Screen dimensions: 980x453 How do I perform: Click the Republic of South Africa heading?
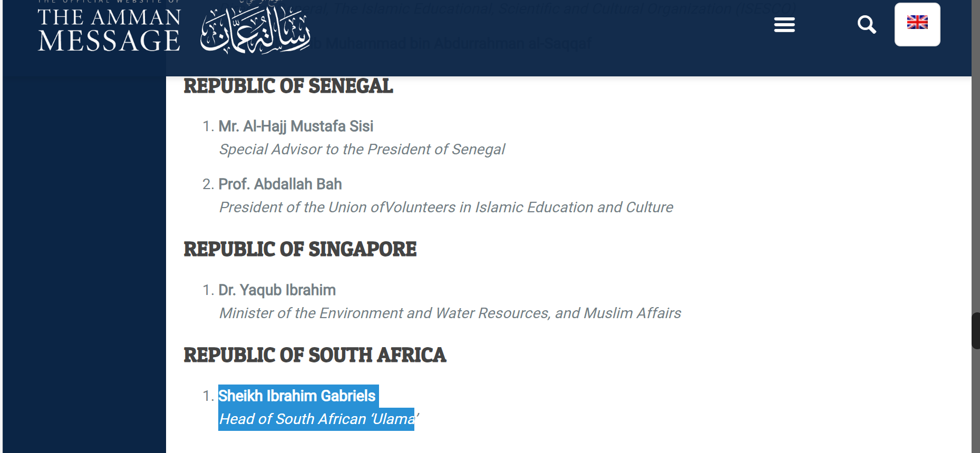click(x=315, y=356)
